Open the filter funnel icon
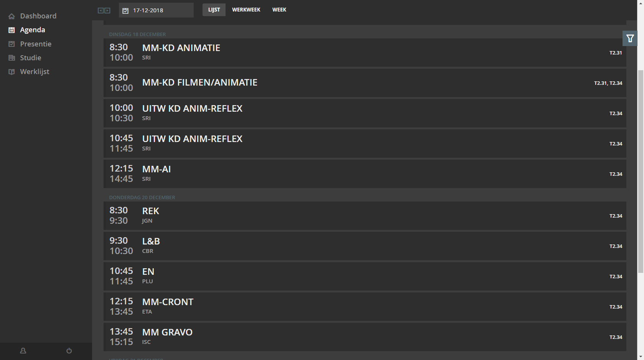Viewport: 644px width, 360px height. pos(630,38)
